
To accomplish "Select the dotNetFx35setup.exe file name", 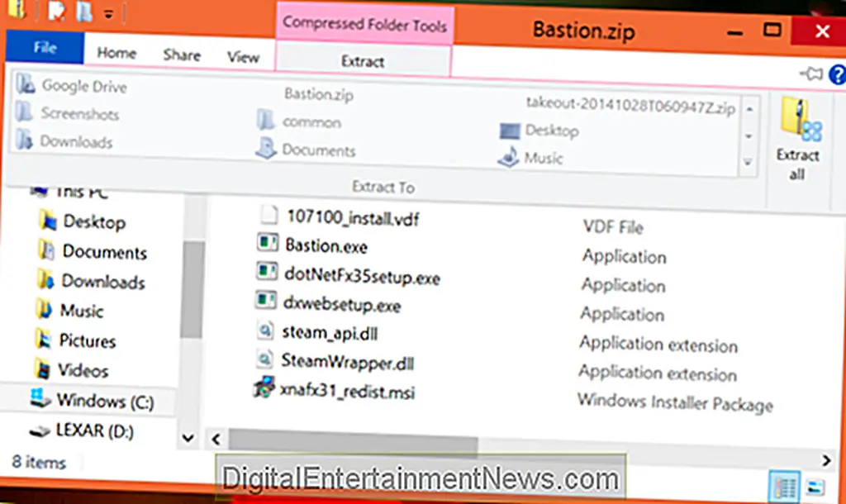I will [x=362, y=275].
